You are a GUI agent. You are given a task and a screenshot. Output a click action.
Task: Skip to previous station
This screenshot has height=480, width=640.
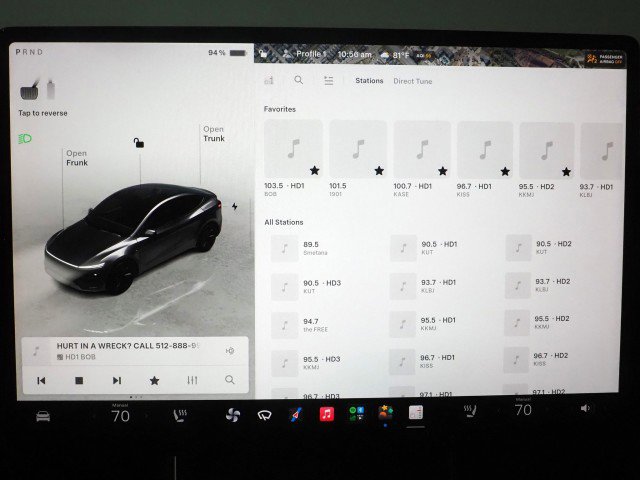click(x=41, y=381)
